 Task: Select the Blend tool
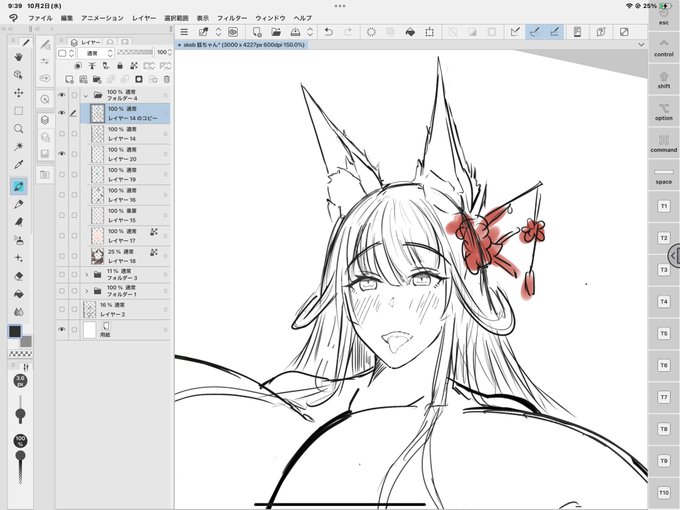(x=19, y=312)
